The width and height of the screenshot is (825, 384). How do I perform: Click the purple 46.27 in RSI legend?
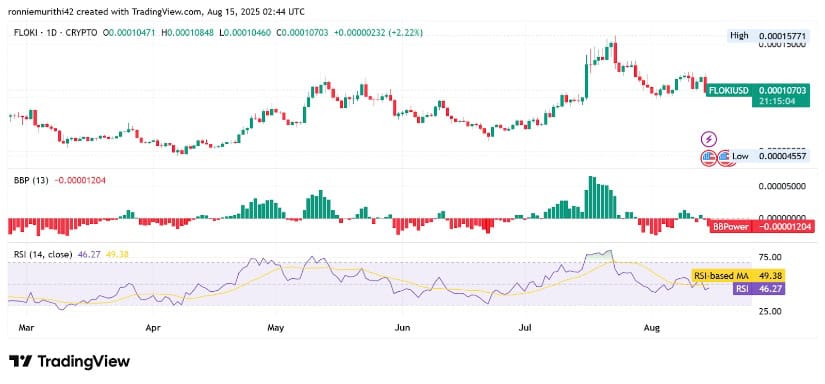88,255
